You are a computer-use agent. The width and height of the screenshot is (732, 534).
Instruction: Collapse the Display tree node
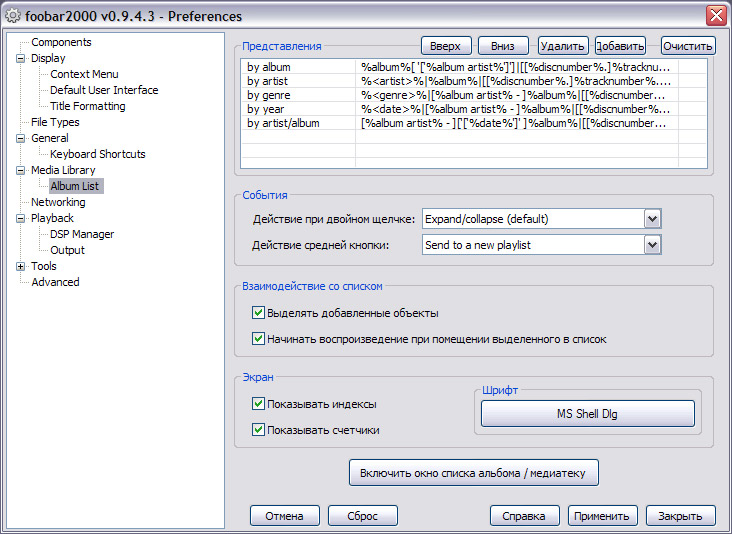[x=21, y=58]
